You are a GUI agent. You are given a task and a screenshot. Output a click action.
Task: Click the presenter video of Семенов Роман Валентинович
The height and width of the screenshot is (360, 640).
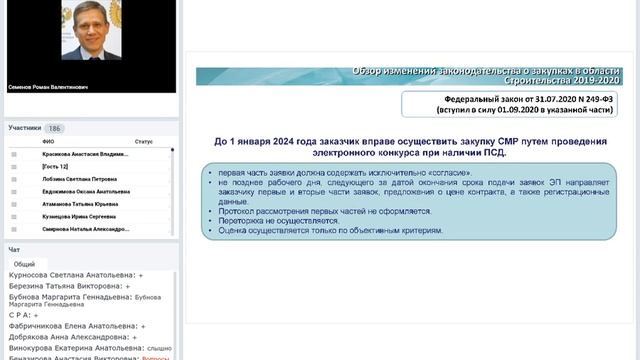coord(91,45)
